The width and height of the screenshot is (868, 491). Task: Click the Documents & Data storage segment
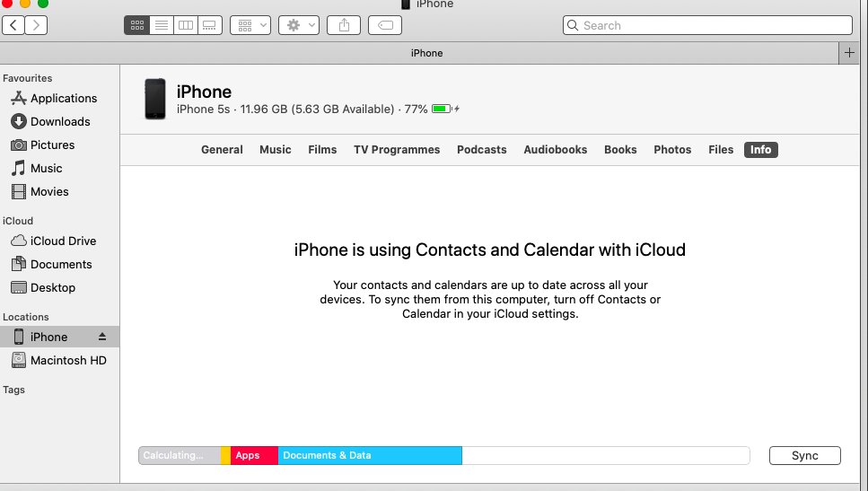point(370,456)
